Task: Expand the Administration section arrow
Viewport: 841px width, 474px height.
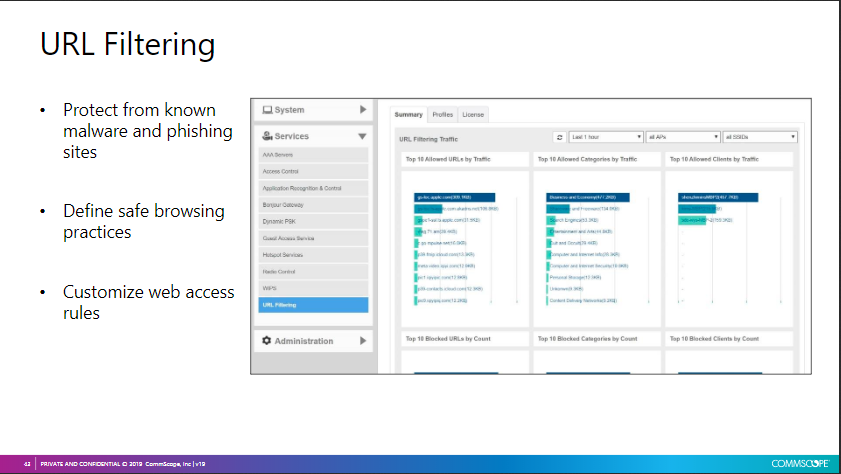Action: (x=362, y=341)
